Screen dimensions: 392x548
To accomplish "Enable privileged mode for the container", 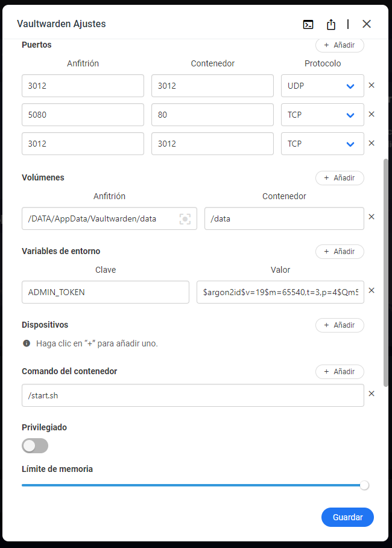I will 34,445.
